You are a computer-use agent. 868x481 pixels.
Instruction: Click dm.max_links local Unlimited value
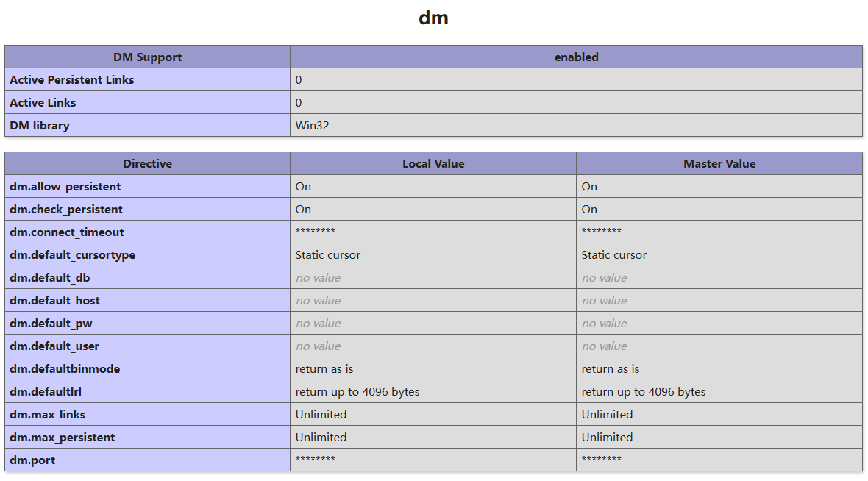(321, 415)
